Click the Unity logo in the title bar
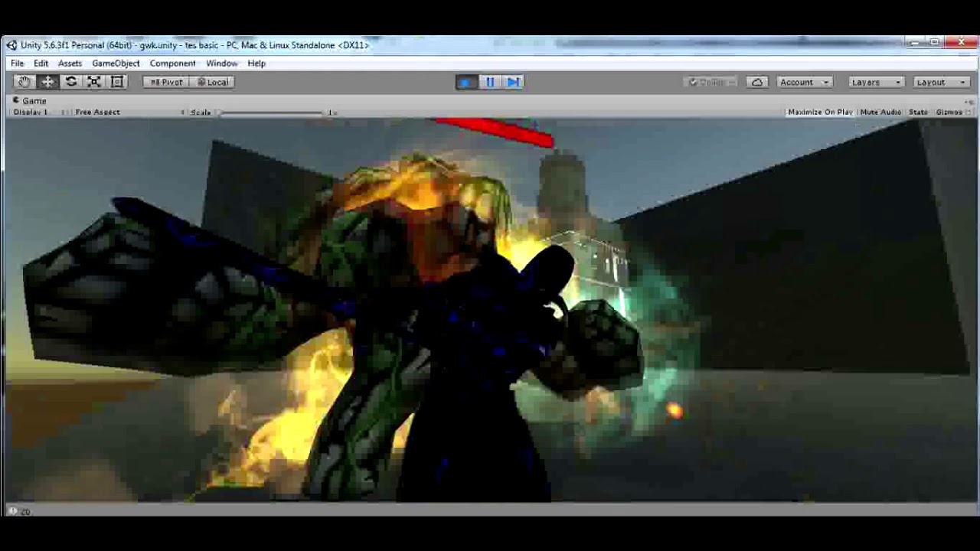 coord(11,45)
